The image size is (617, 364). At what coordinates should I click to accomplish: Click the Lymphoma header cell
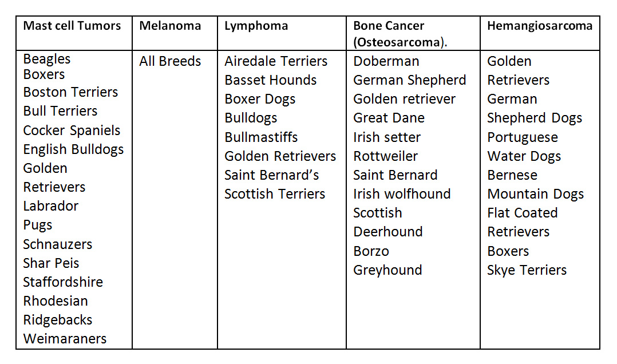pos(256,26)
